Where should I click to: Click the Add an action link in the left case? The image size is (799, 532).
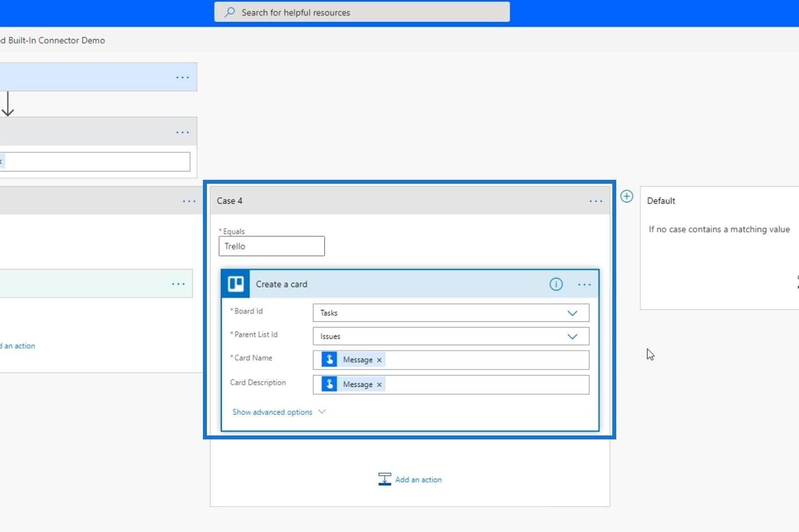[x=18, y=346]
